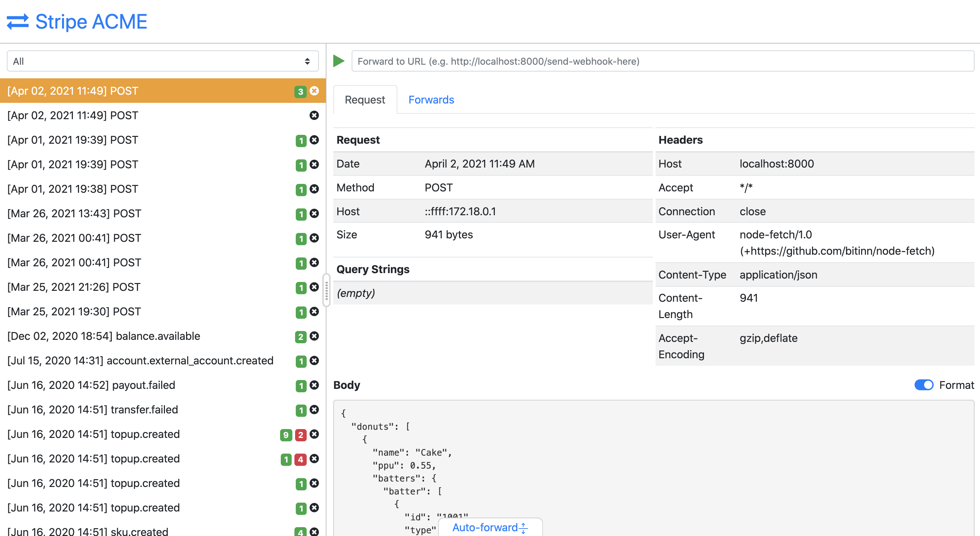
Task: Expand the Auto-forward panel
Action: tap(490, 527)
